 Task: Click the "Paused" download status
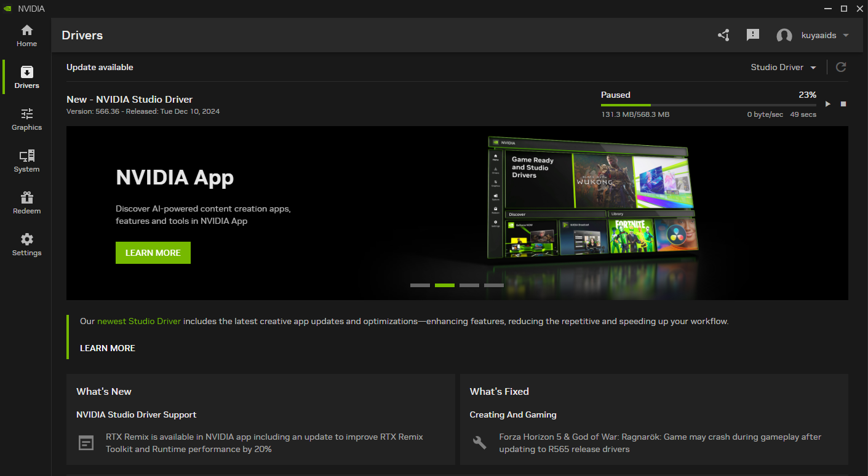[616, 95]
